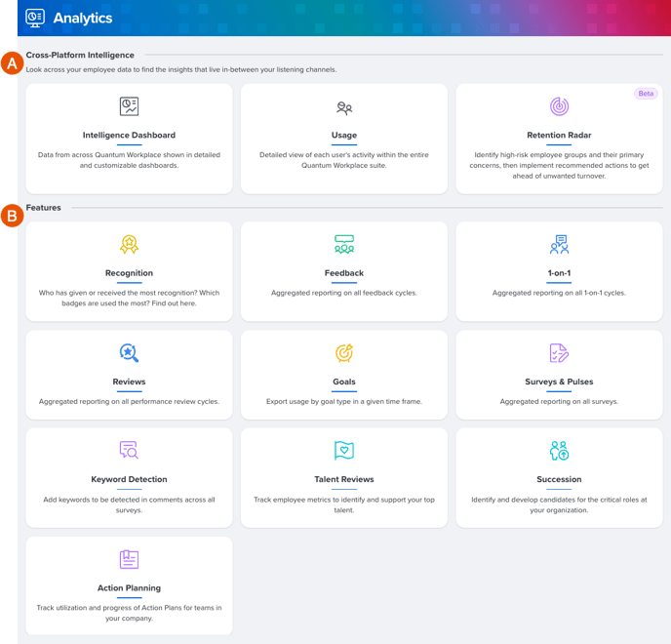
Task: Click 'Aggregated reporting on all surveys' text
Action: coord(559,401)
